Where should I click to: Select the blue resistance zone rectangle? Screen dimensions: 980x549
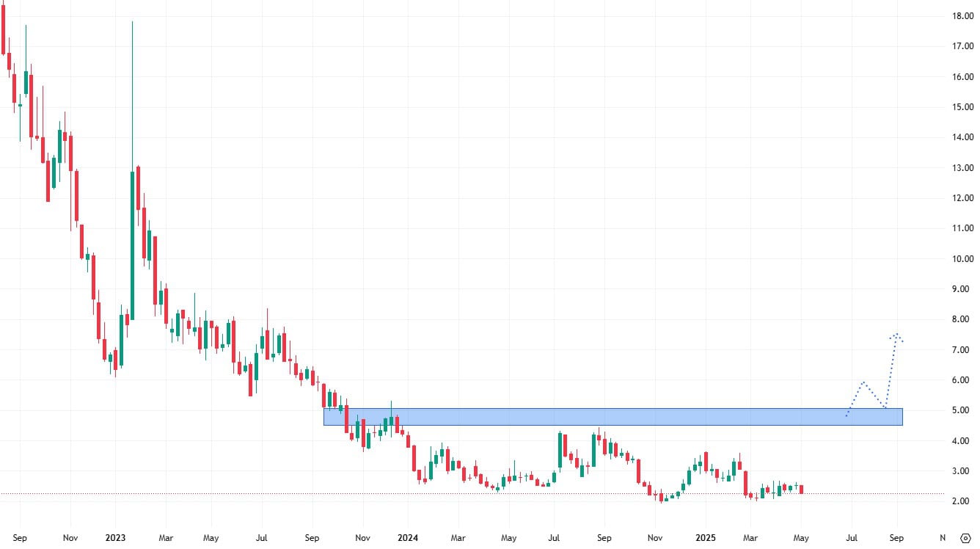[612, 417]
